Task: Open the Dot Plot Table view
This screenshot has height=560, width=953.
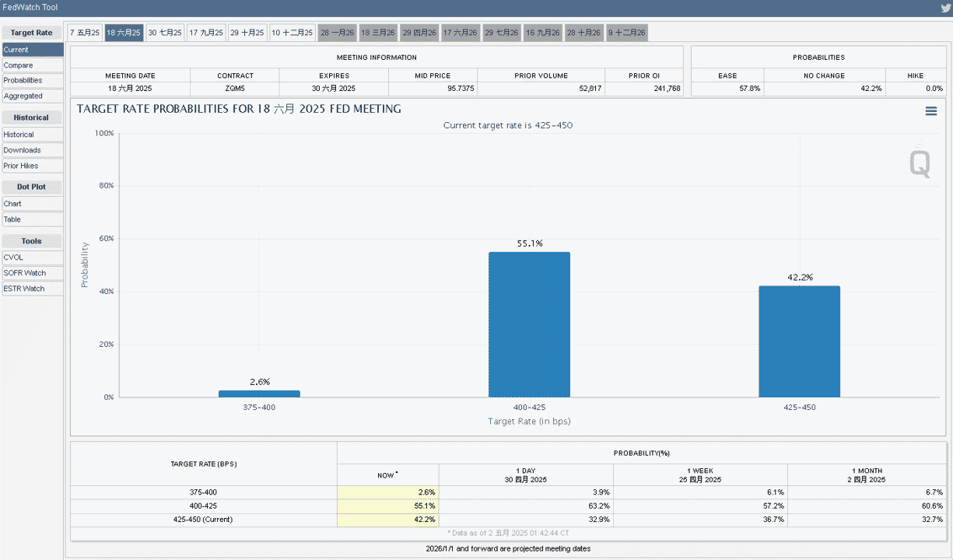Action: coord(32,219)
